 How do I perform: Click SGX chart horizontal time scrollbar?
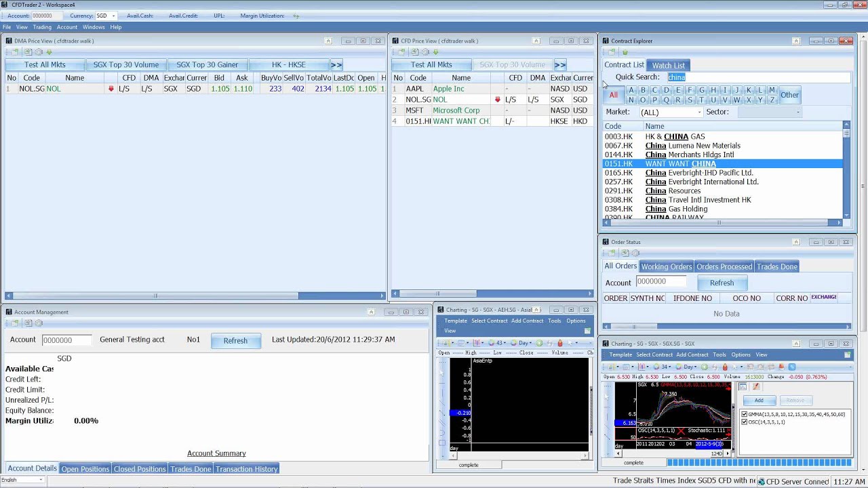(673, 453)
